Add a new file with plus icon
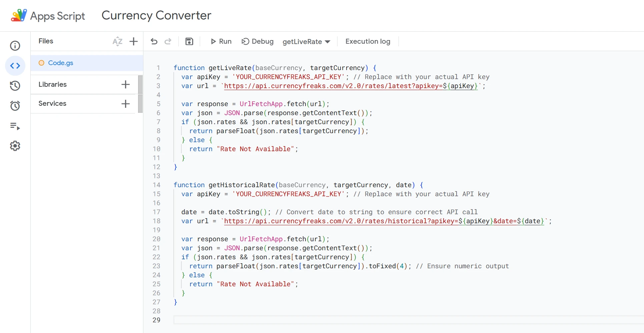The image size is (644, 333). pyautogui.click(x=134, y=41)
